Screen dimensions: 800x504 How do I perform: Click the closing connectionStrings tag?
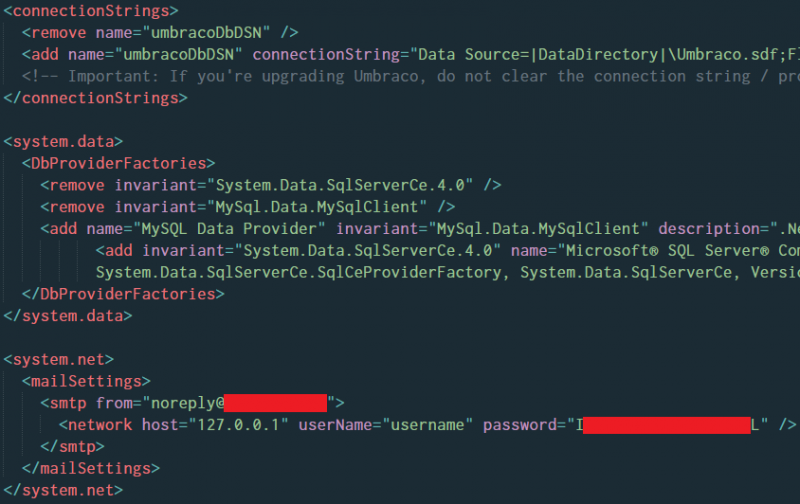point(96,98)
